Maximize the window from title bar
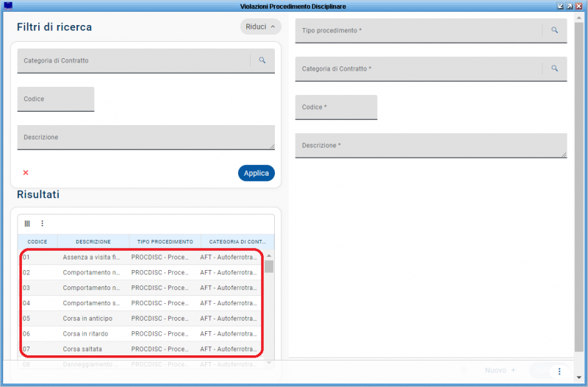 (x=570, y=6)
